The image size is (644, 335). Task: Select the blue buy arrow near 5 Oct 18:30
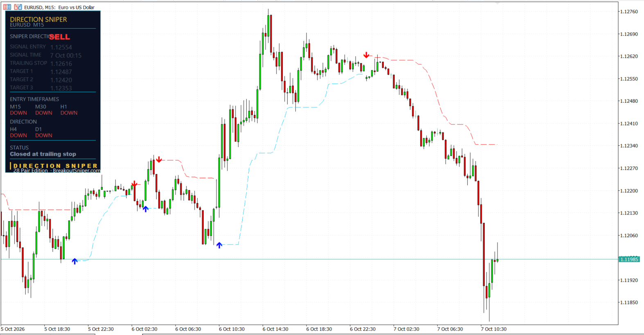pos(74,261)
